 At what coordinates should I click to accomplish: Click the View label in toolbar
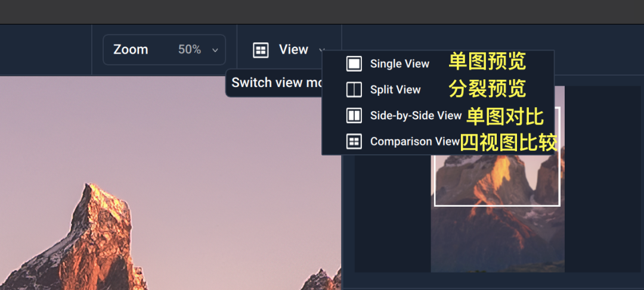[x=293, y=49]
